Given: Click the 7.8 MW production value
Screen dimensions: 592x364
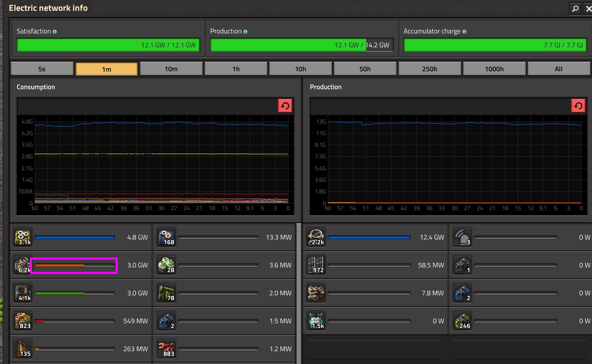Looking at the screenshot, I should 432,293.
